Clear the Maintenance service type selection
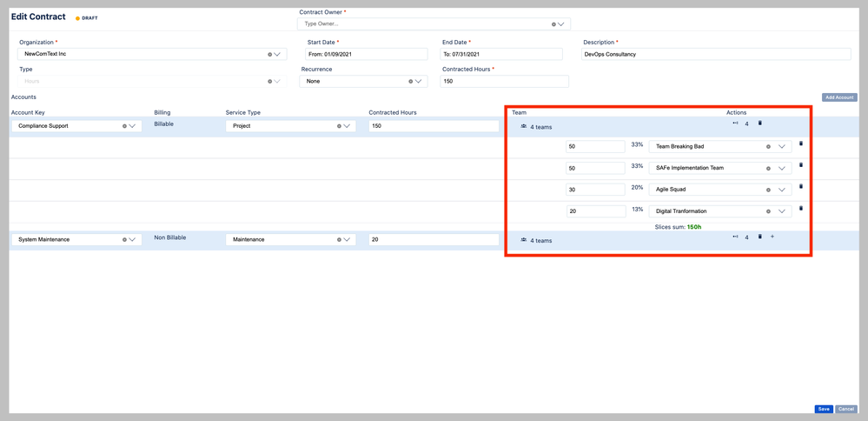868x421 pixels. (339, 240)
